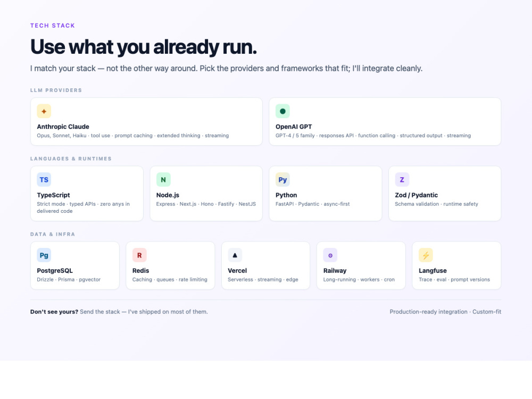Click 'Caching · queues · rate limiting' text
This screenshot has height=399, width=532.
click(170, 280)
